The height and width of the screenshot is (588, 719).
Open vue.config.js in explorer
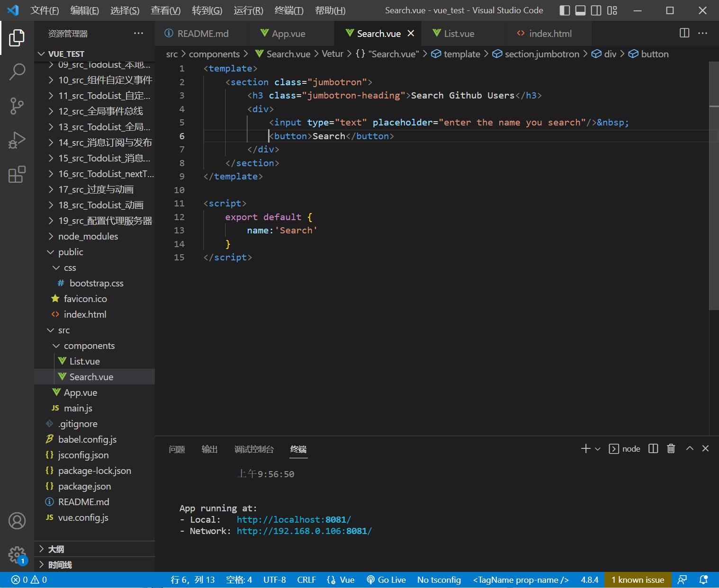[95, 517]
